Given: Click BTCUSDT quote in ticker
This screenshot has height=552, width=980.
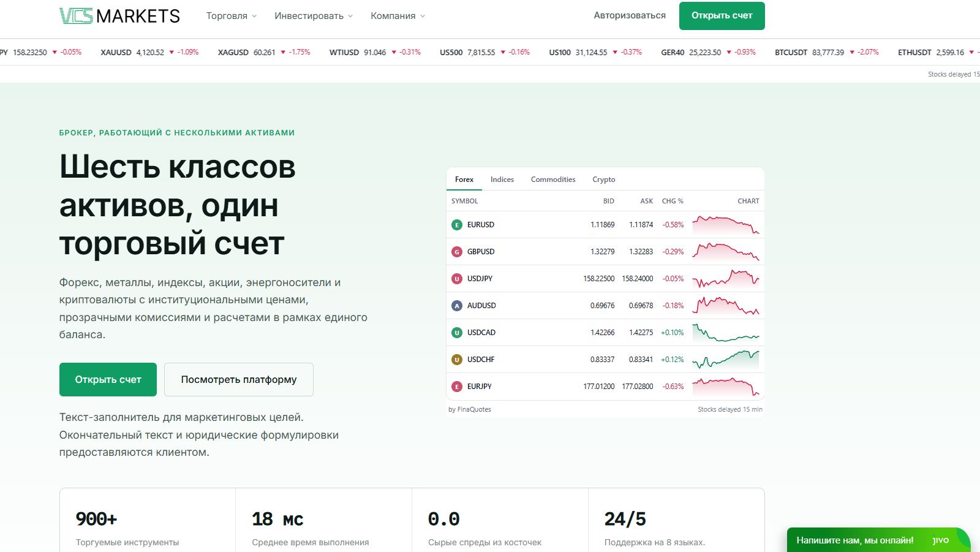Looking at the screenshot, I should [x=827, y=53].
